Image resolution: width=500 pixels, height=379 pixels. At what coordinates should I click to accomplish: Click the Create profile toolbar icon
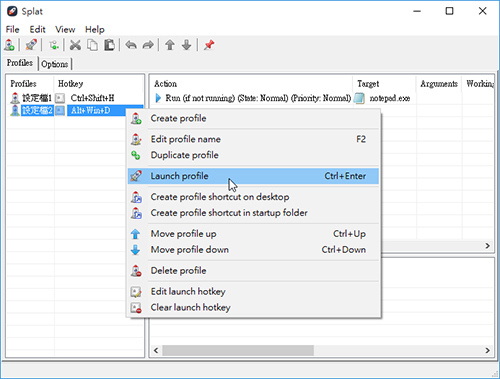(x=9, y=45)
